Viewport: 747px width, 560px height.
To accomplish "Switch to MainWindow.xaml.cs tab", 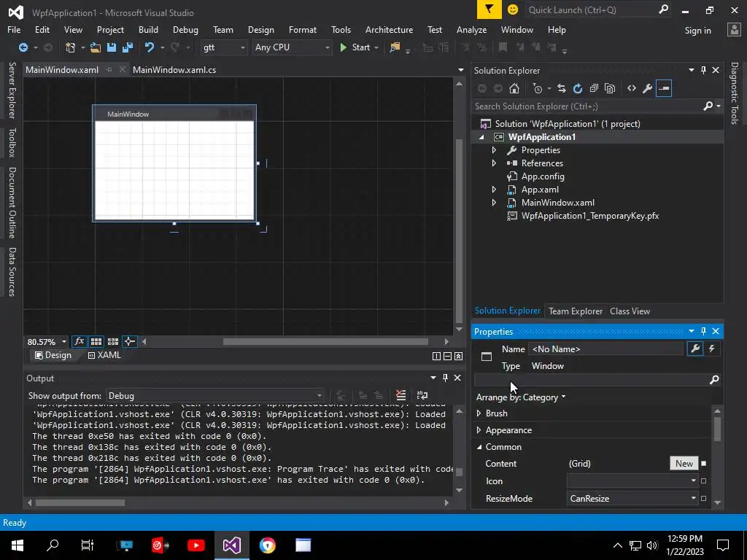I will [174, 69].
